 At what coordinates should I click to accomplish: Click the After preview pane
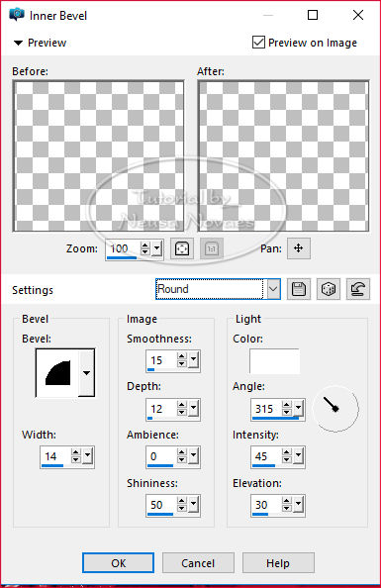click(x=284, y=155)
